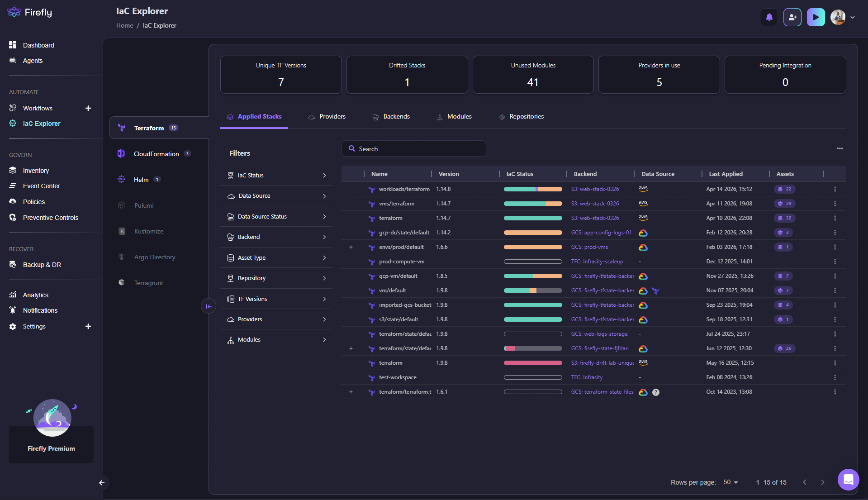
Task: Open row menu for test-workspace
Action: tap(835, 377)
